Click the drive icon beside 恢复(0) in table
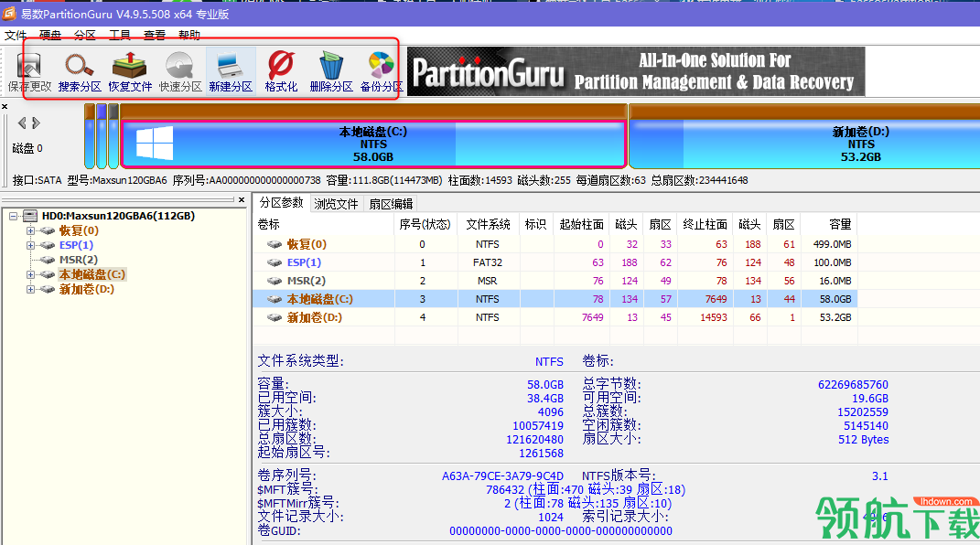Screen dimensions: 980x545 [x=275, y=244]
